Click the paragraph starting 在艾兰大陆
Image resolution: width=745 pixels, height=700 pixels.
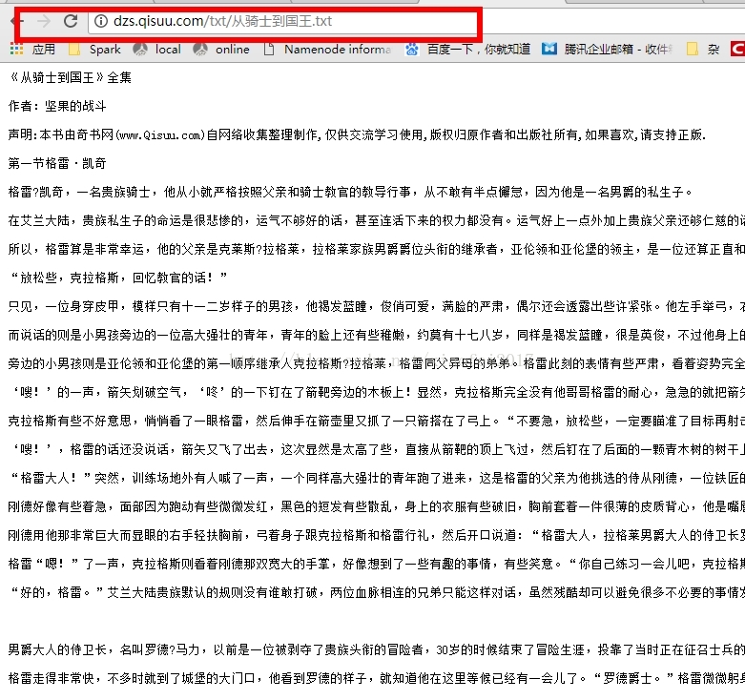[376, 220]
